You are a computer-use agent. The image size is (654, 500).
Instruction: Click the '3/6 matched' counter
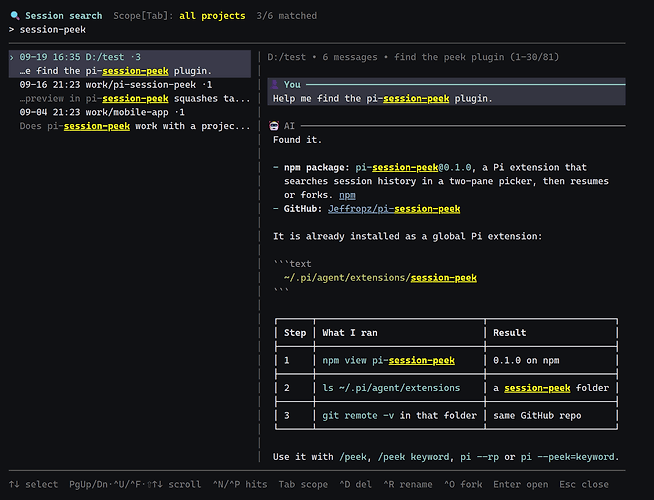287,16
